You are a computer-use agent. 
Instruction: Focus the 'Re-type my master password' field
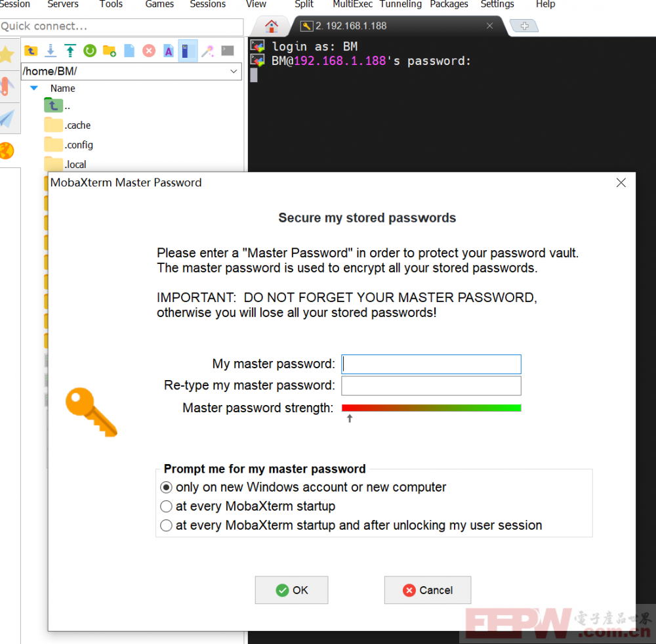coord(432,385)
